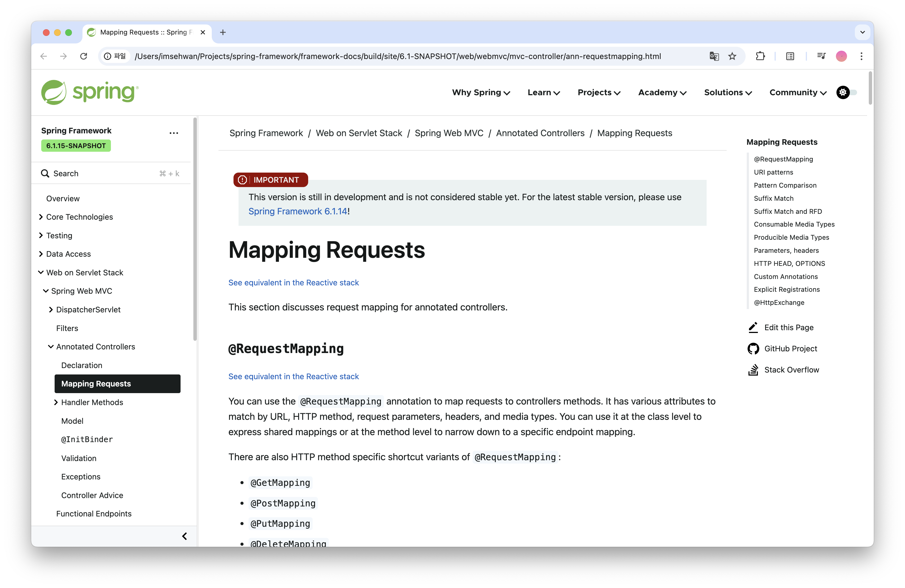The height and width of the screenshot is (588, 905).
Task: Open the media control icon in toolbar
Action: click(x=821, y=56)
